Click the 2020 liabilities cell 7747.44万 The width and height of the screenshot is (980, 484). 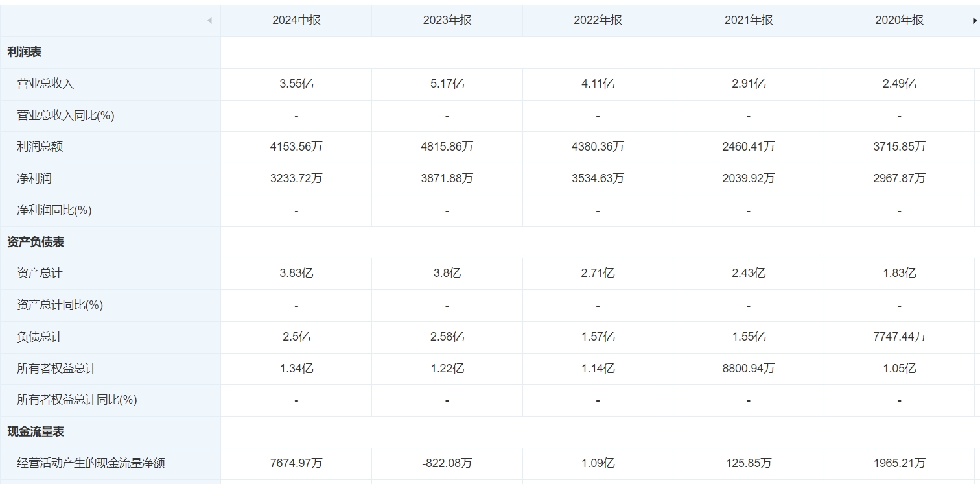pyautogui.click(x=899, y=337)
